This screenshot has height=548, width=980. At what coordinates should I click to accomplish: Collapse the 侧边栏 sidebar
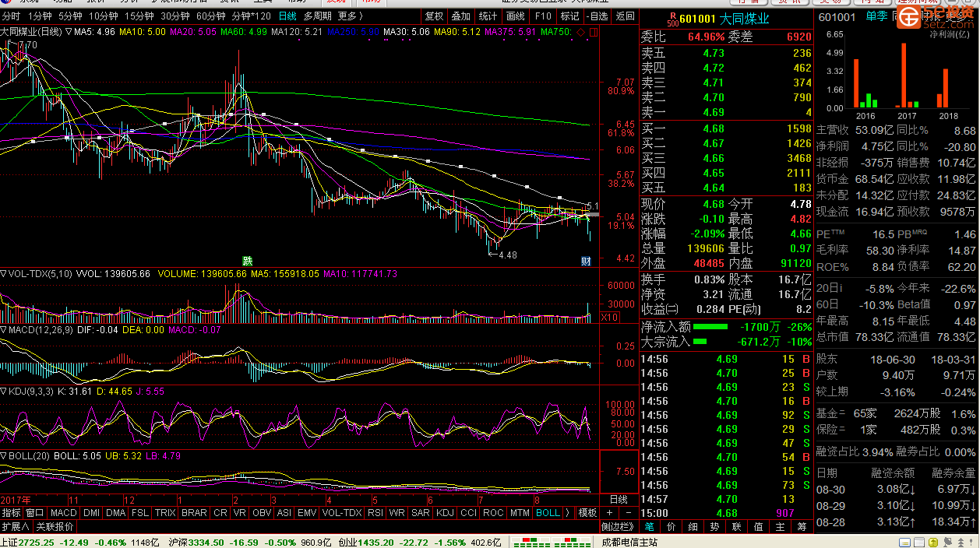click(619, 526)
